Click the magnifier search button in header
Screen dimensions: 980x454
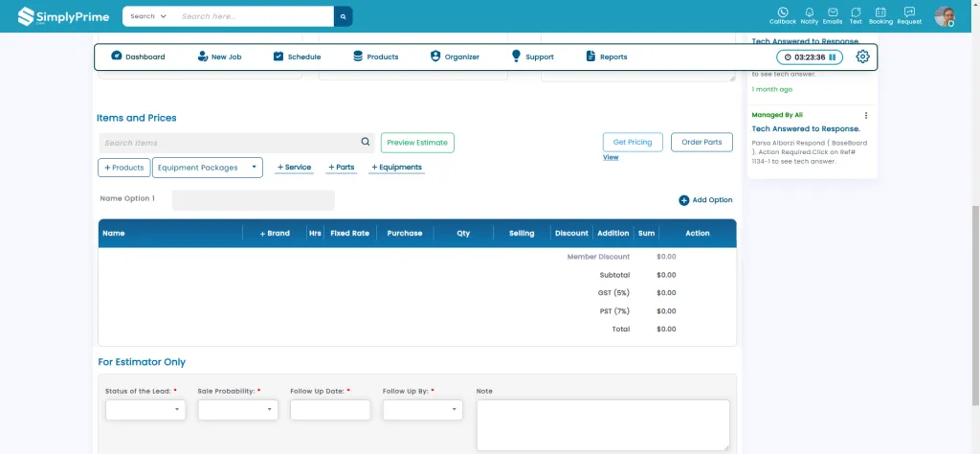[344, 16]
